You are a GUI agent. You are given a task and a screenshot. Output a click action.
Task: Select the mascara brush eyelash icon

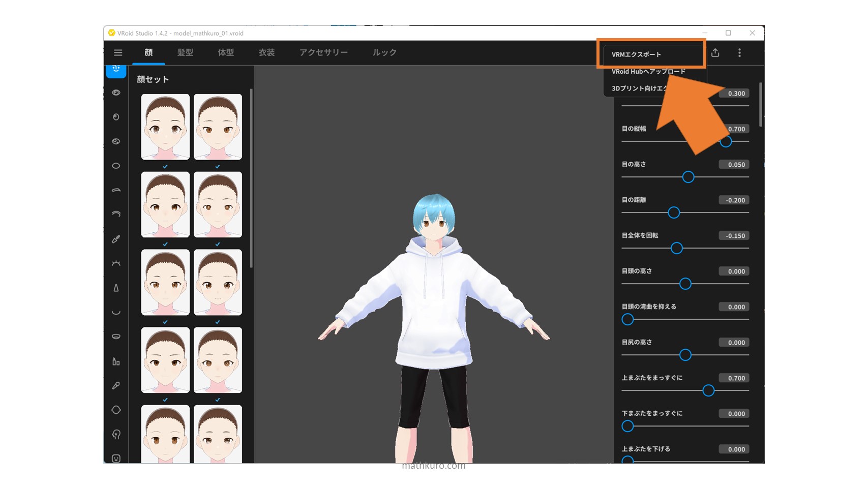click(116, 239)
